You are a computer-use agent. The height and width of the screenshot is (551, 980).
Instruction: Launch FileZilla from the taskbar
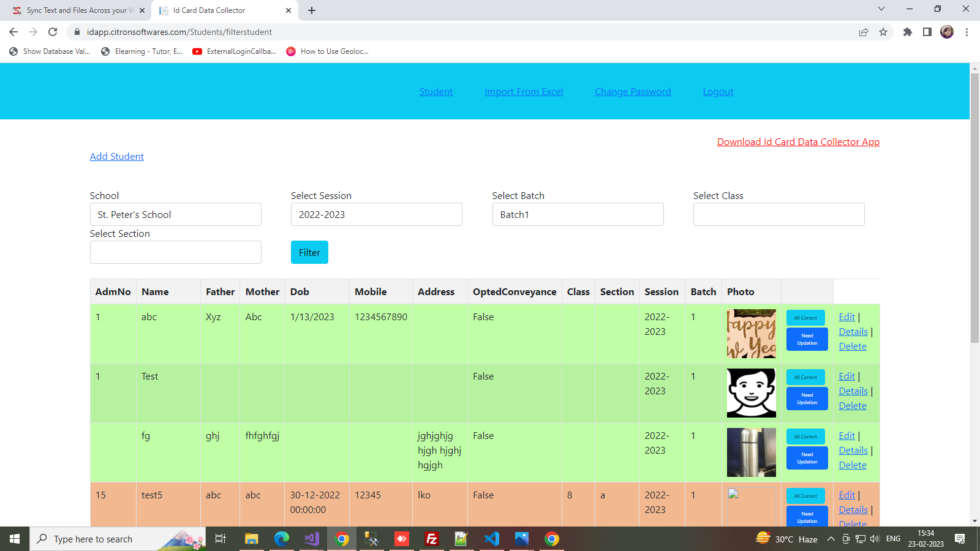432,539
